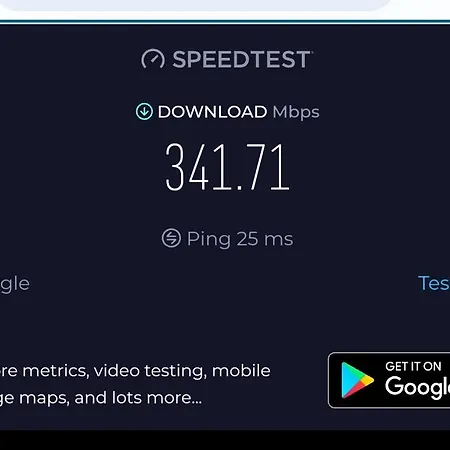This screenshot has width=450, height=450.
Task: Click the truncated text ending in "gle" on the left
Action: 15,284
